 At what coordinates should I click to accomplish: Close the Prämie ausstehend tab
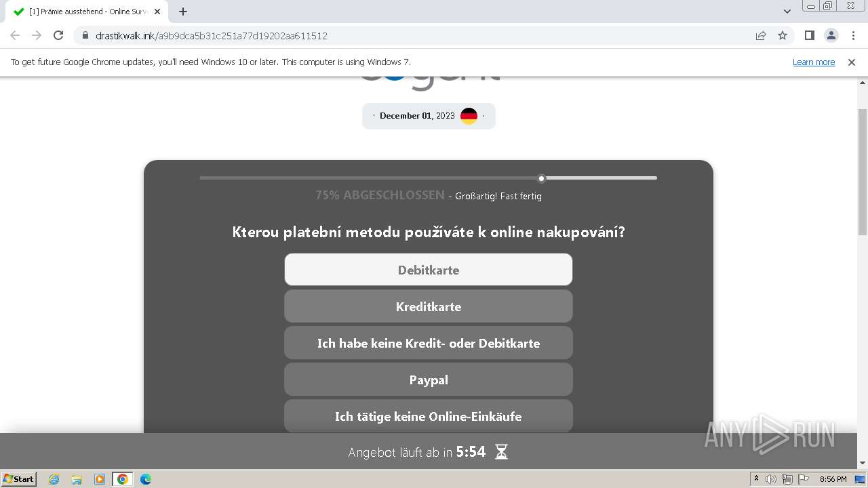click(157, 12)
